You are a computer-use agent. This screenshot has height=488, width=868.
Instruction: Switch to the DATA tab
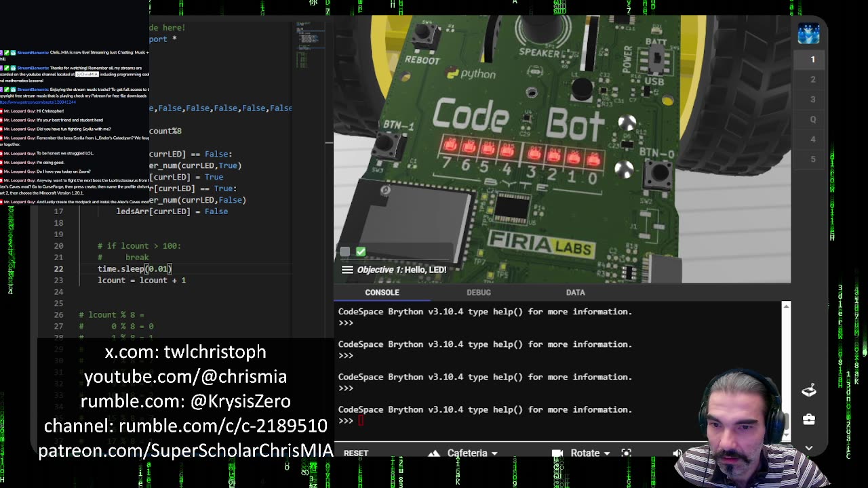575,292
